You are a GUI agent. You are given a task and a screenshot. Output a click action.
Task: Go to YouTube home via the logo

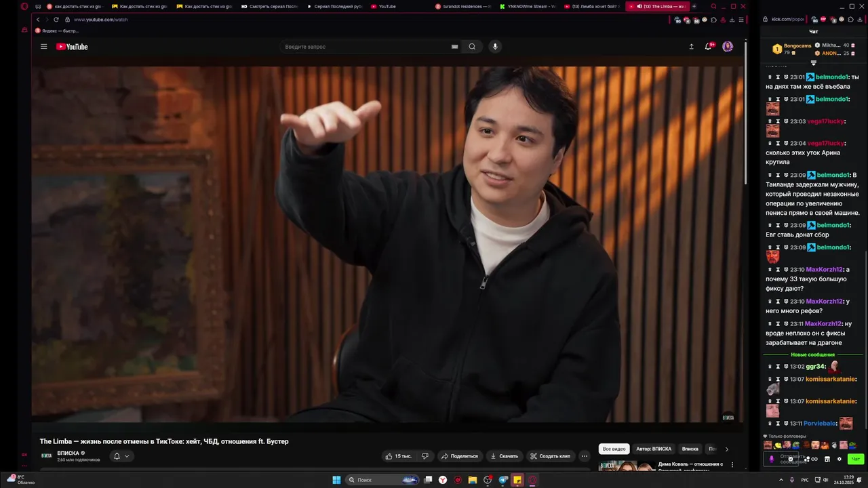click(72, 47)
